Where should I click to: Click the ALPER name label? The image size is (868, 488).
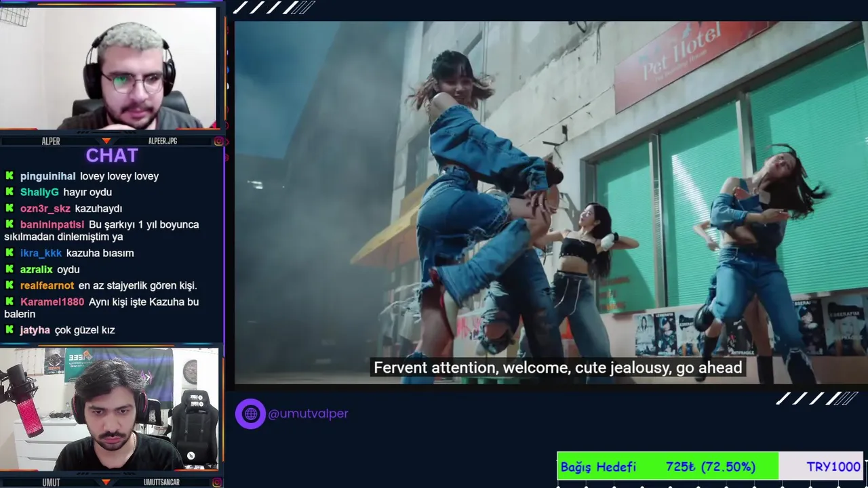(51, 141)
